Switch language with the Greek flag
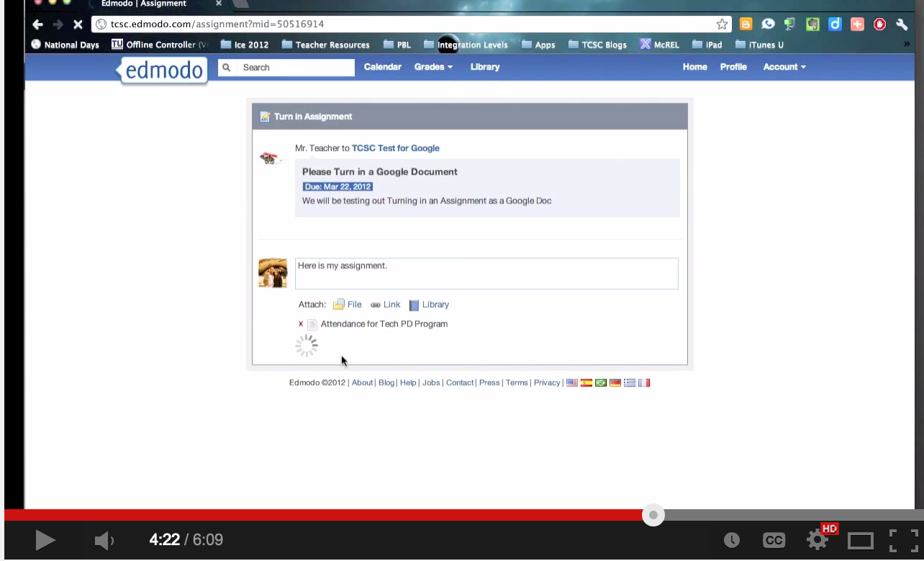Viewport: 924px width, 561px height. (x=630, y=383)
